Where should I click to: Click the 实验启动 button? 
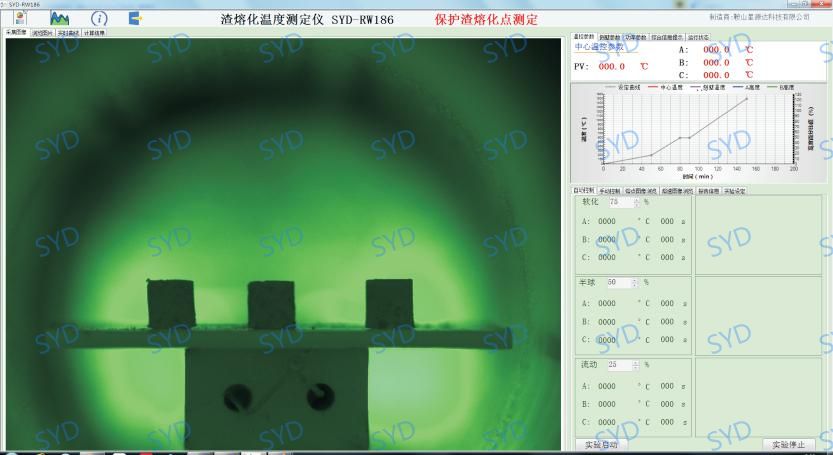click(601, 445)
